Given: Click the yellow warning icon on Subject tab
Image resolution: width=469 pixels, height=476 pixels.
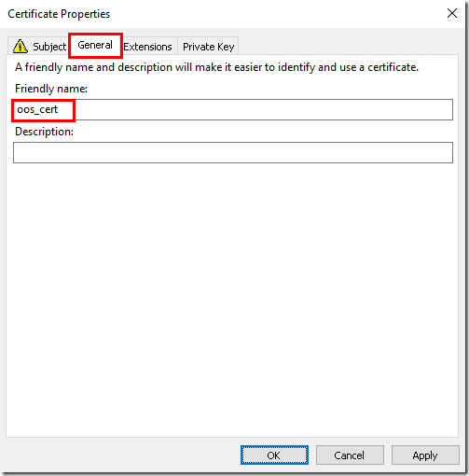Looking at the screenshot, I should [x=21, y=47].
